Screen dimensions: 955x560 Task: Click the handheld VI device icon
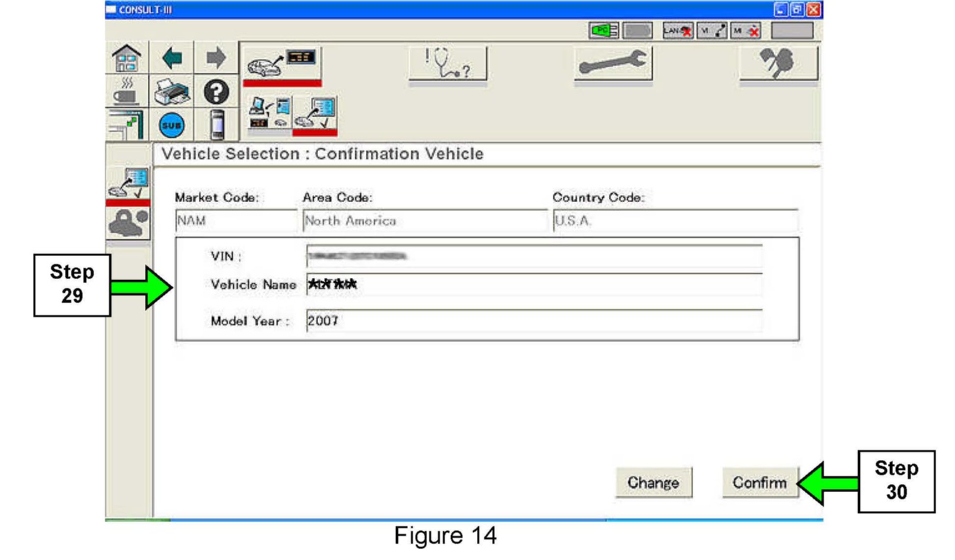coord(217,125)
